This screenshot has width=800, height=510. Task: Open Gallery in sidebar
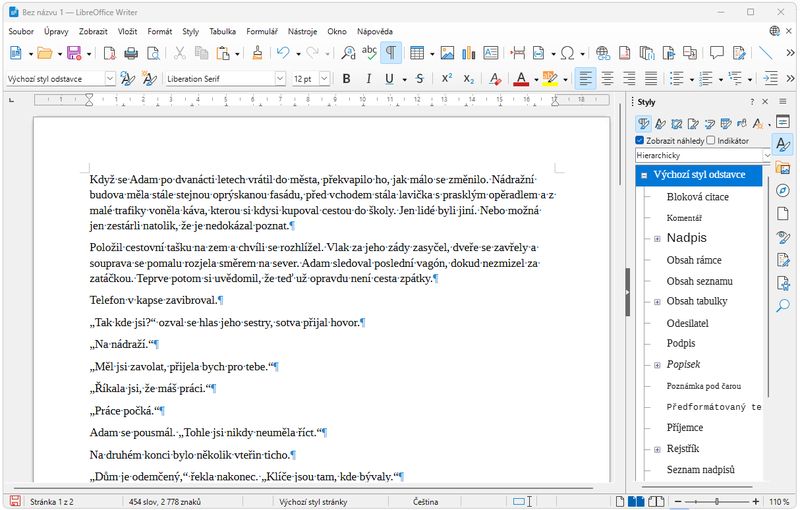coord(783,167)
